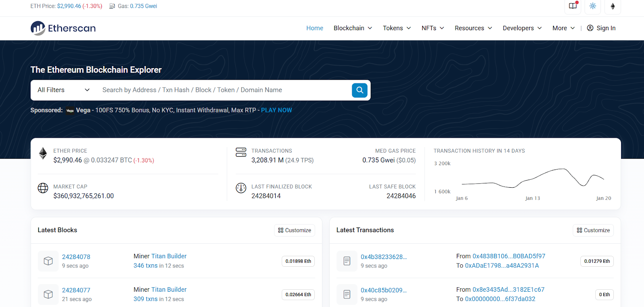
Task: Focus the address search input field
Action: [x=223, y=90]
